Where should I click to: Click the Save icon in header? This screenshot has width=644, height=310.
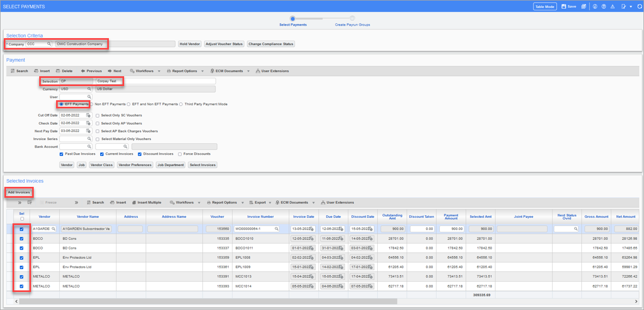click(x=568, y=7)
